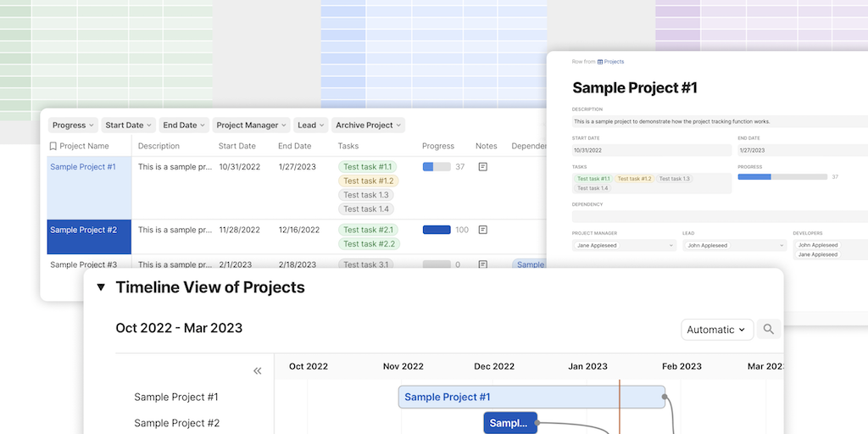This screenshot has height=434, width=868.
Task: Open the Archive Project filter dropdown
Action: tap(368, 125)
